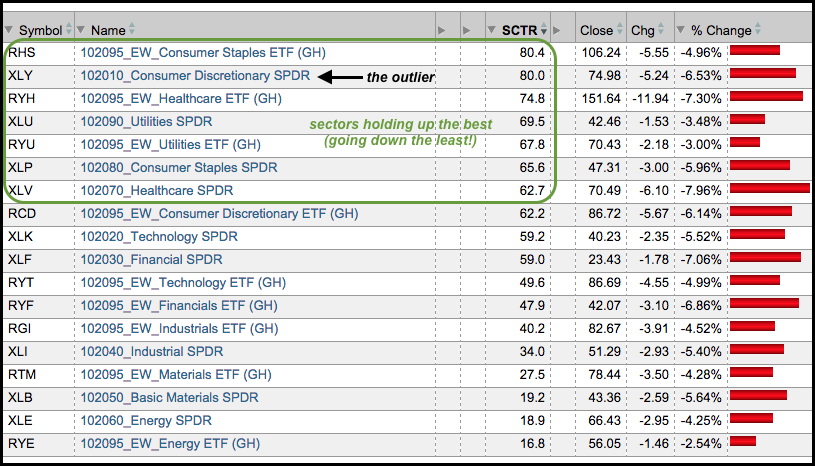
Task: Click the sort arrows next to Name header
Action: 133,30
